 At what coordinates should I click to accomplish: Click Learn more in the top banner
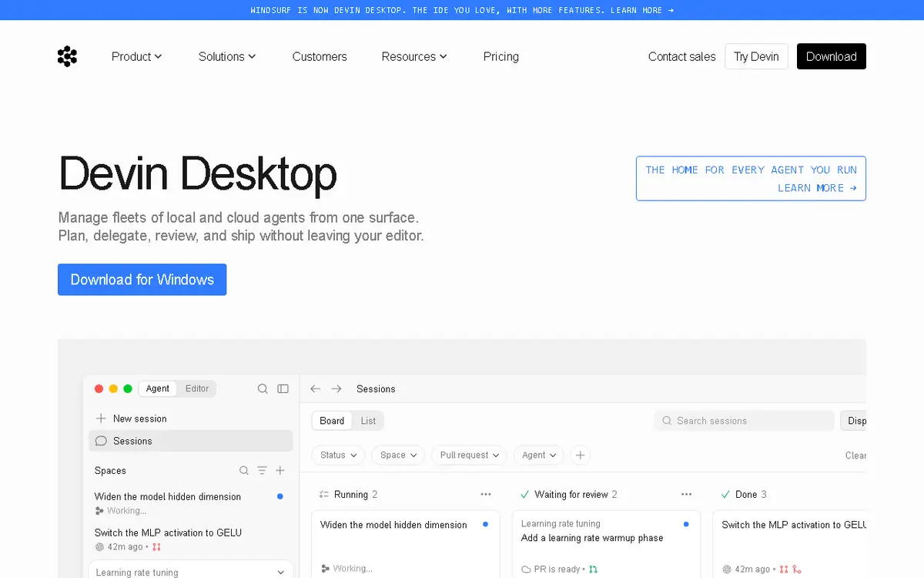coord(642,10)
